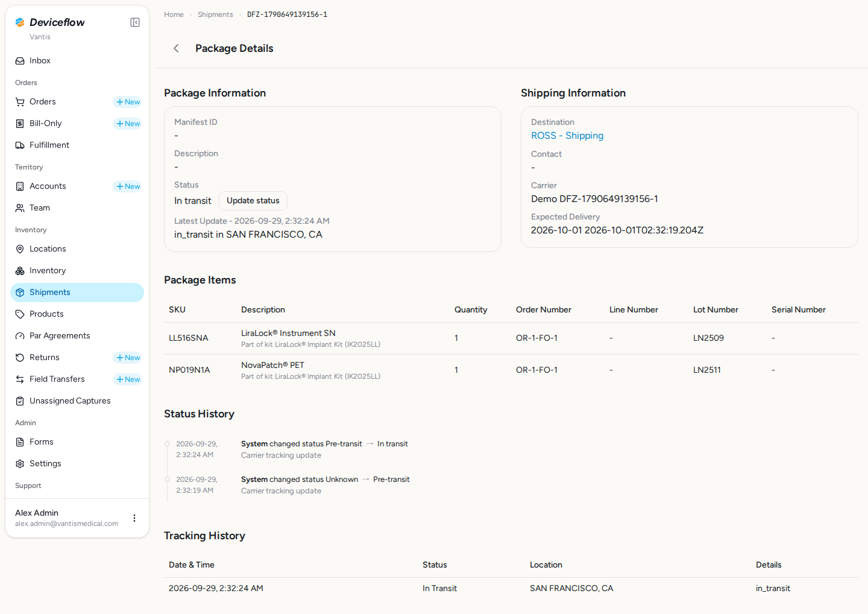Collapse the sidebar panel icon

(x=135, y=22)
